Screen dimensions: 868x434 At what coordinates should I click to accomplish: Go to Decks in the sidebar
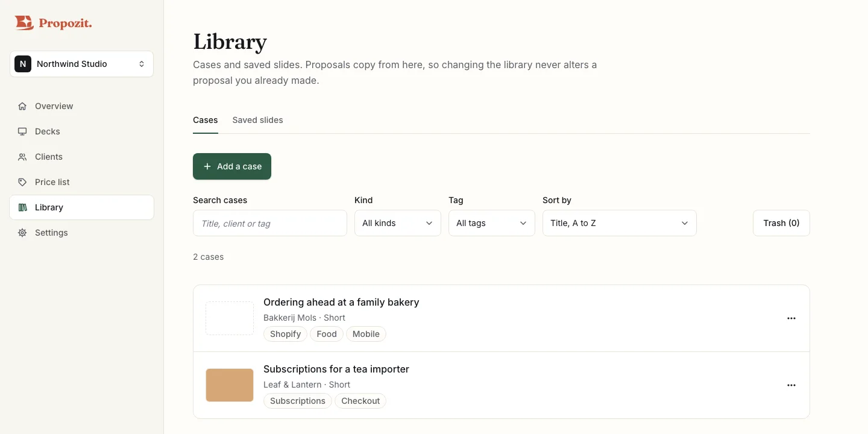pos(81,131)
